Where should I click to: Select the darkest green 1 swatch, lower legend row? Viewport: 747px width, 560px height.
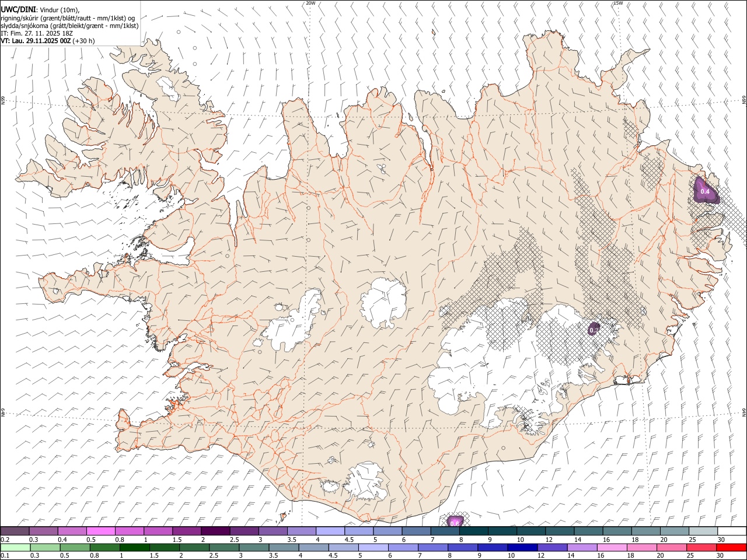tap(135, 547)
